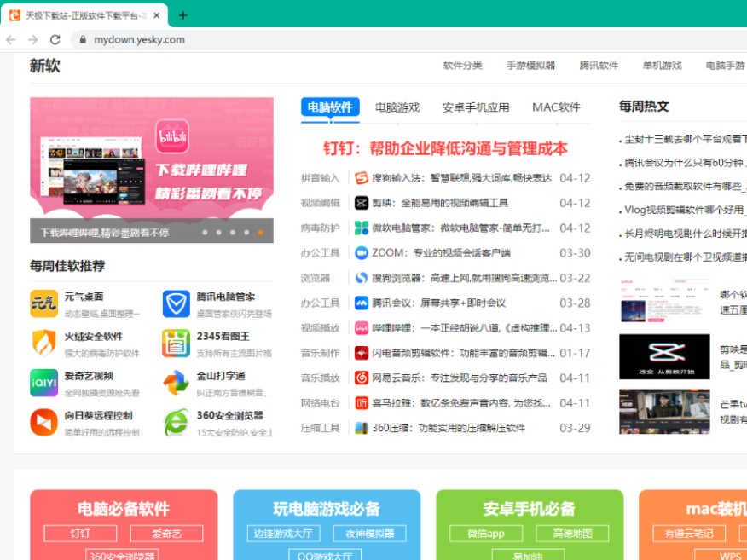Click the browser forward arrow
Image resolution: width=747 pixels, height=560 pixels.
[x=33, y=39]
